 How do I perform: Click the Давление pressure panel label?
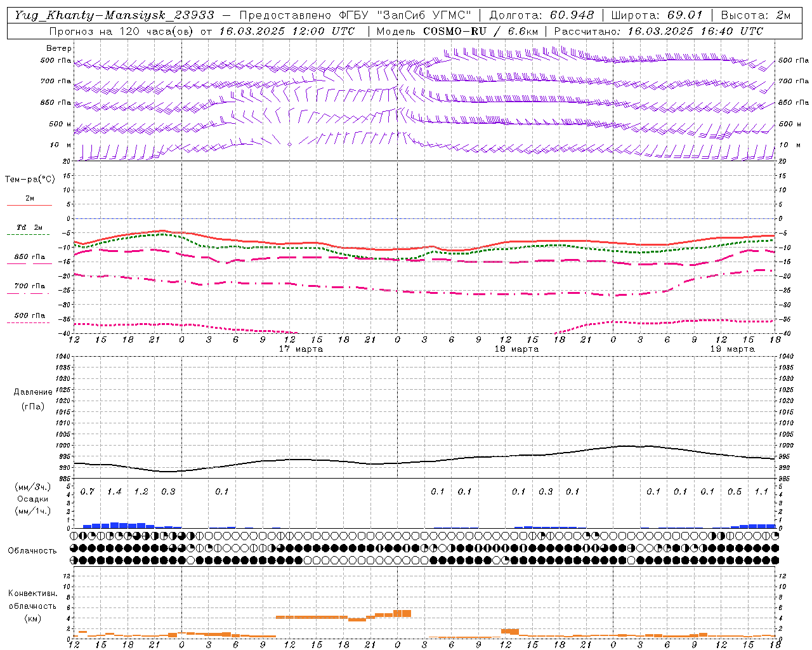point(32,392)
